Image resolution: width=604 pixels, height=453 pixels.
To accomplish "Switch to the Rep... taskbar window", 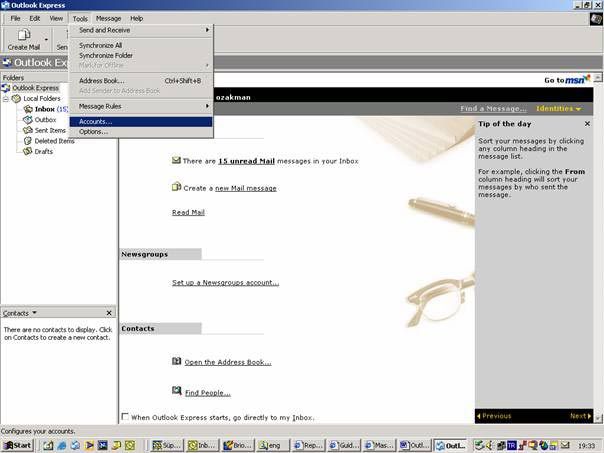I will coord(309,446).
